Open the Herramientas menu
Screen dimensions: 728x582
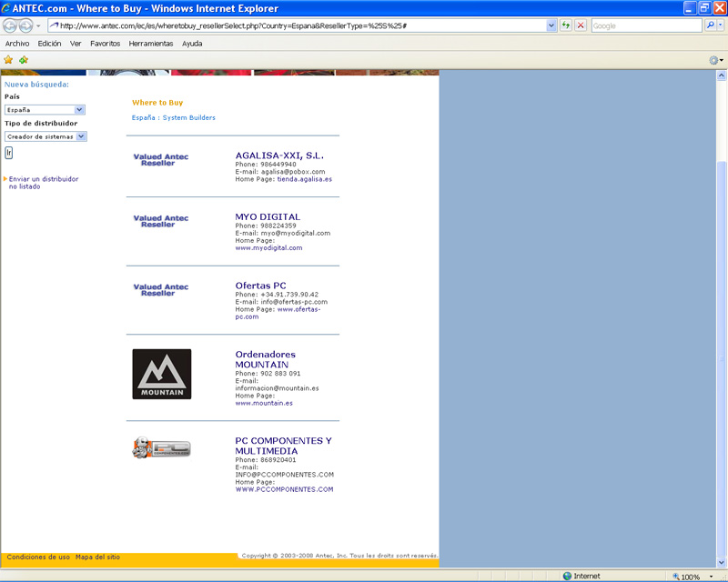(151, 44)
